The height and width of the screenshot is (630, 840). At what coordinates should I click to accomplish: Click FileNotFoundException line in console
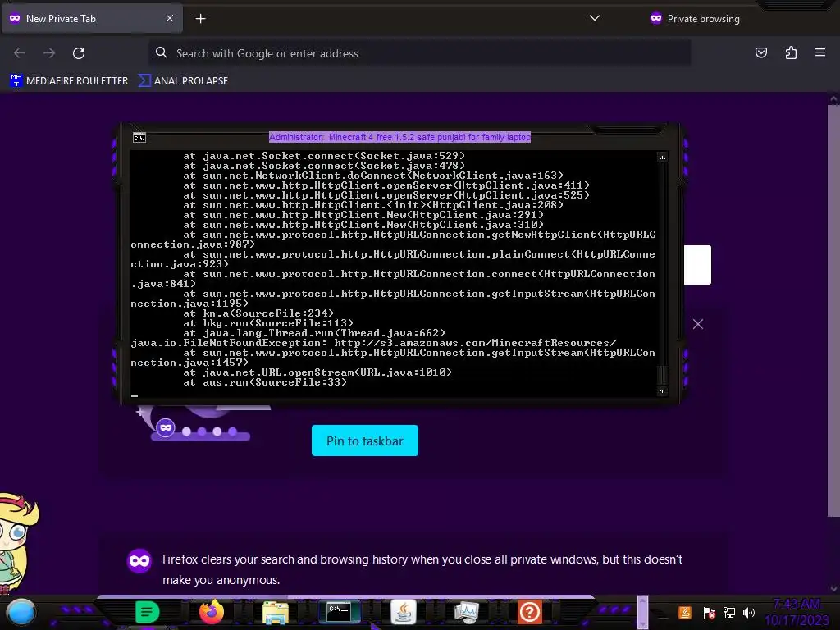click(373, 343)
